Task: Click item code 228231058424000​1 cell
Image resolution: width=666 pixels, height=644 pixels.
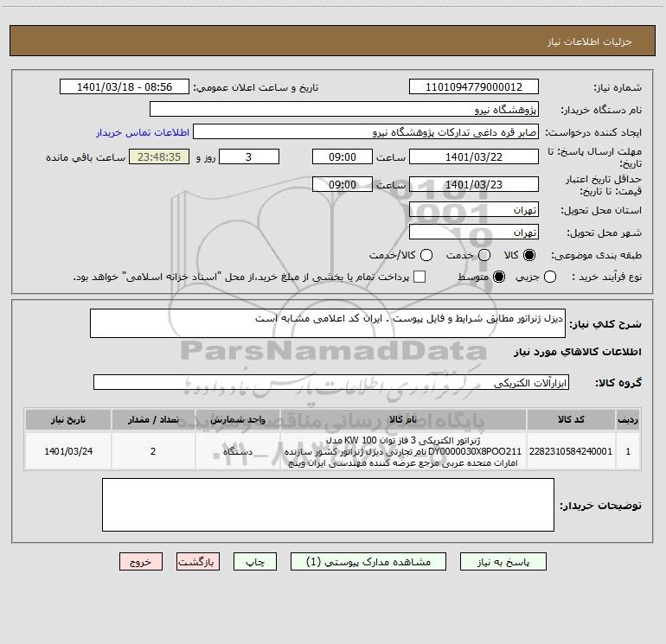Action: 571,451
